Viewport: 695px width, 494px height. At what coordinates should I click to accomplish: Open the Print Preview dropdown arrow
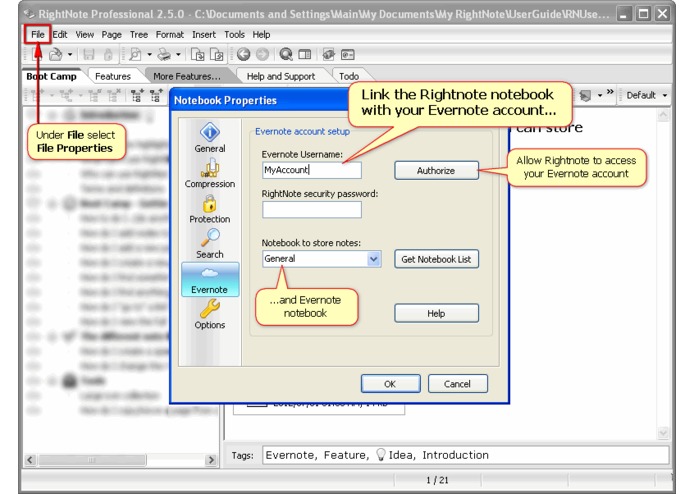tap(149, 54)
